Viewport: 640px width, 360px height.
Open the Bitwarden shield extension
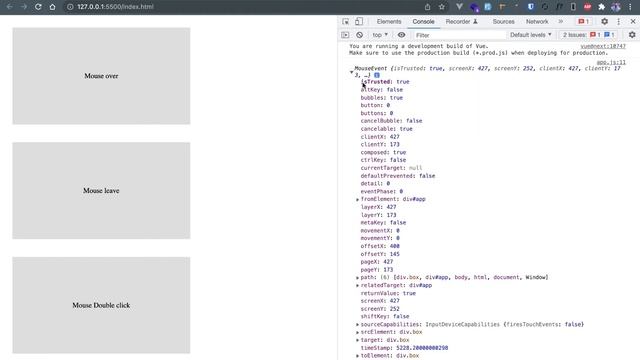click(x=531, y=7)
